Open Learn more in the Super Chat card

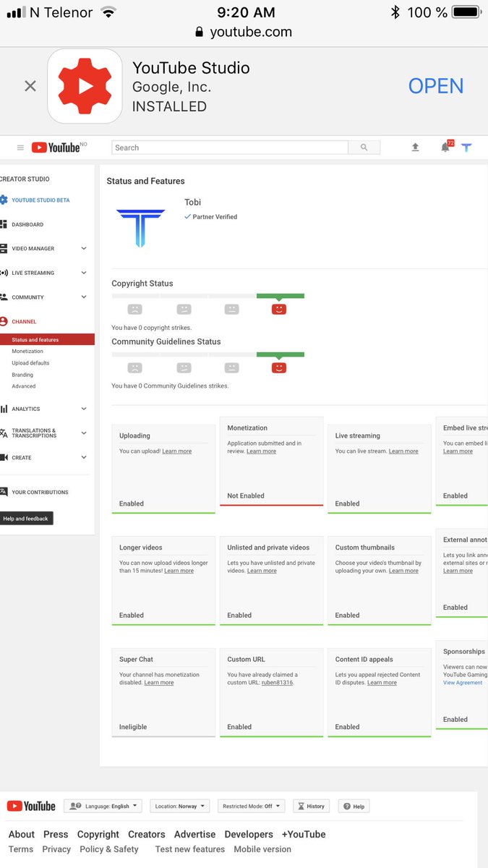tap(159, 683)
